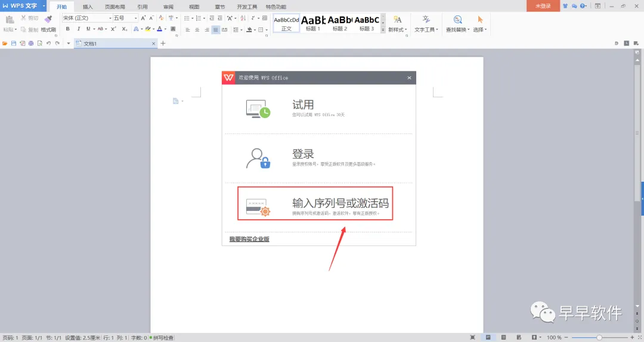The width and height of the screenshot is (644, 342).
Task: Toggle center paragraph alignment
Action: (197, 30)
